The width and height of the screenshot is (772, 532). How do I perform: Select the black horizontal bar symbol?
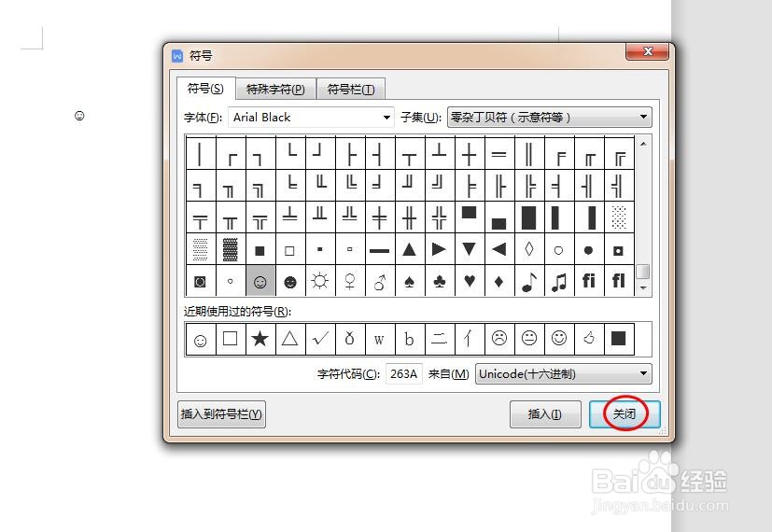coord(380,249)
